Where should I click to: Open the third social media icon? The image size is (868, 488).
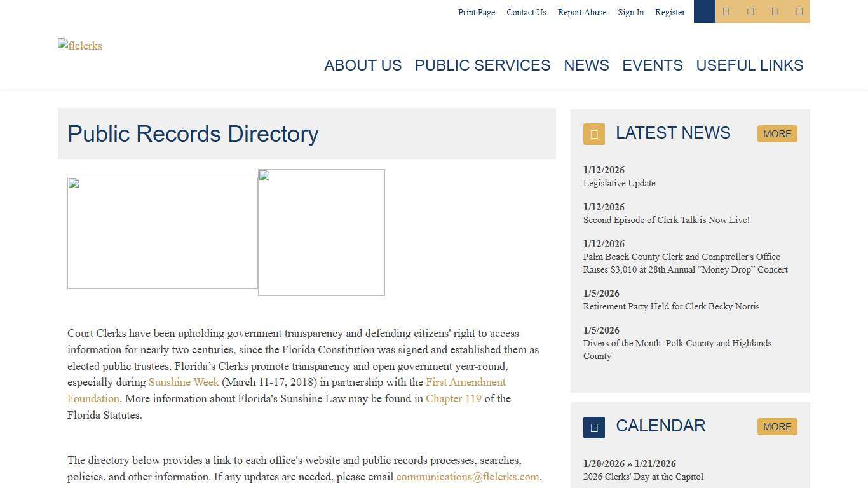pos(775,11)
